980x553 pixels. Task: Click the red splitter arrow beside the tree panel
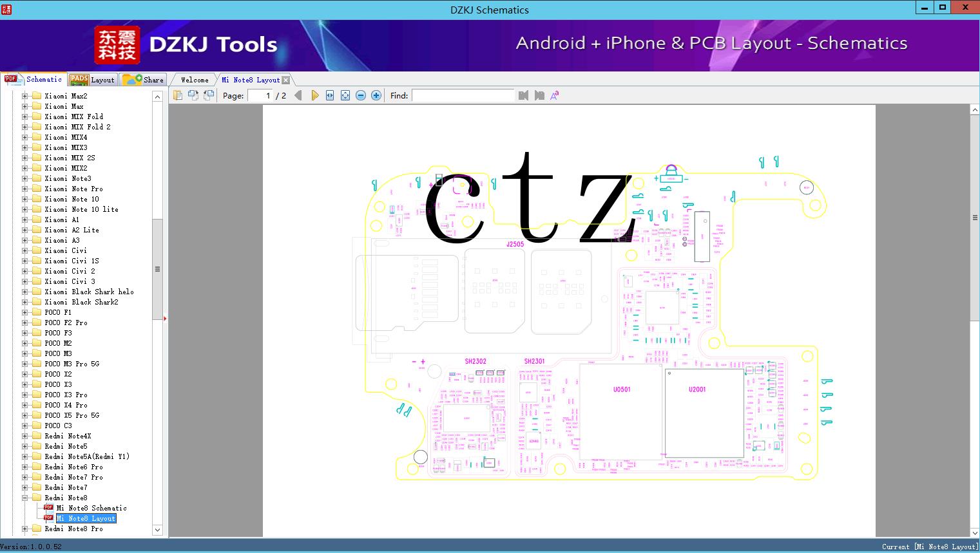point(166,318)
